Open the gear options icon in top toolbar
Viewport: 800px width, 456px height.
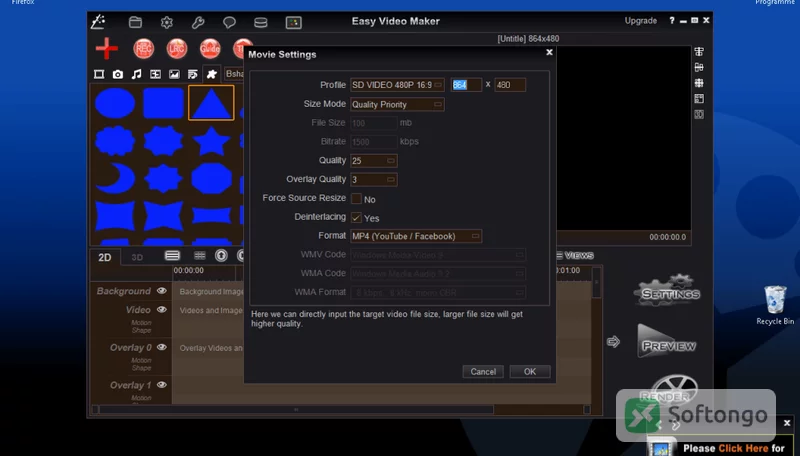tap(167, 22)
